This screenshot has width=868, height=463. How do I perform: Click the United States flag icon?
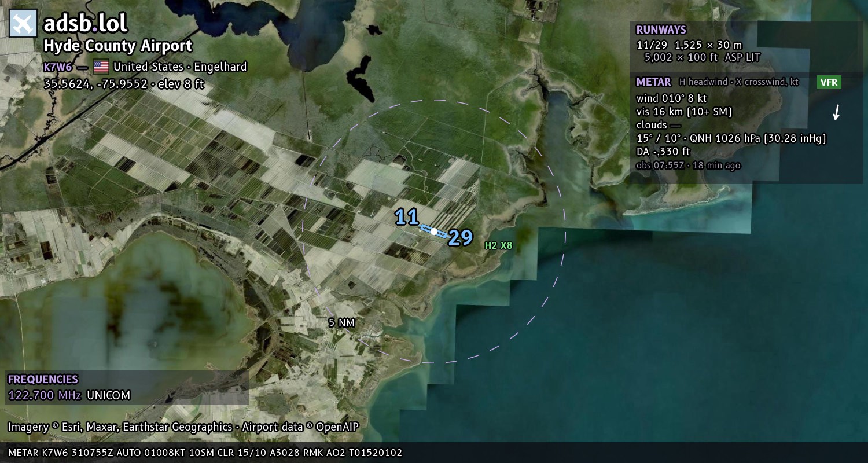tap(101, 67)
